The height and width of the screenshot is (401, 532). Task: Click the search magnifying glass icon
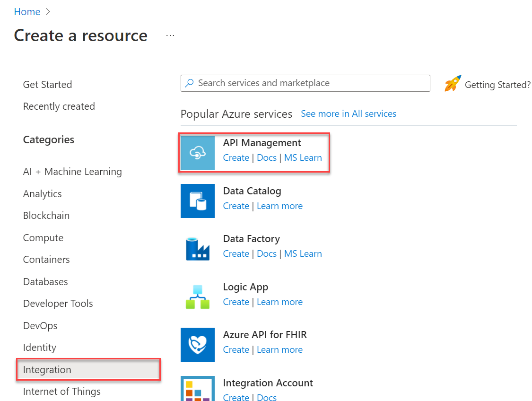point(190,83)
